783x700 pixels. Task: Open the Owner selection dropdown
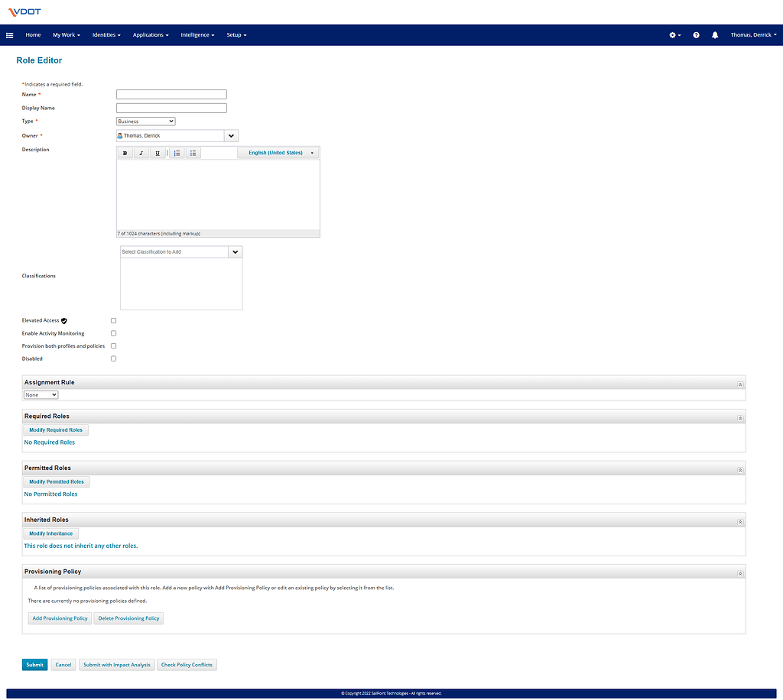tap(231, 135)
